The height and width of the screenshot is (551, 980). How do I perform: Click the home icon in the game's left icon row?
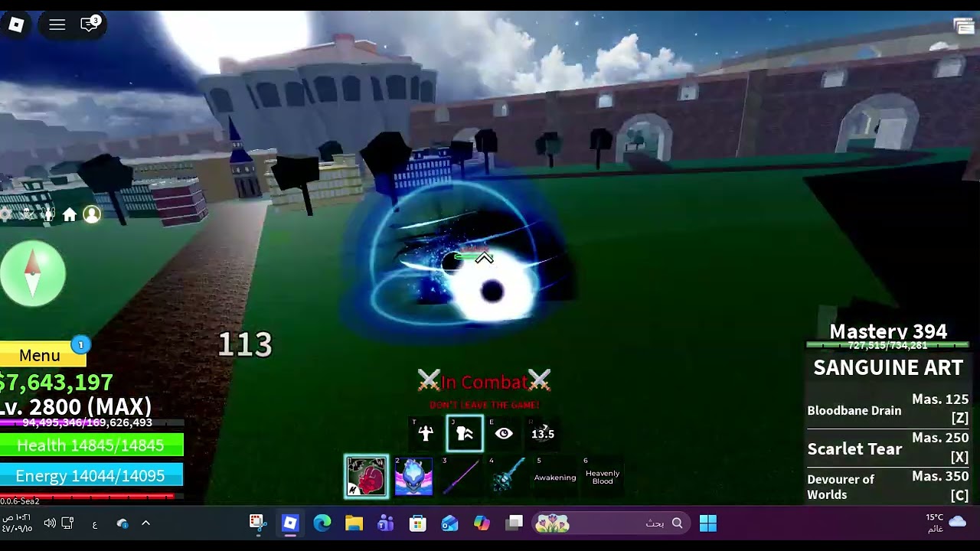click(x=70, y=215)
